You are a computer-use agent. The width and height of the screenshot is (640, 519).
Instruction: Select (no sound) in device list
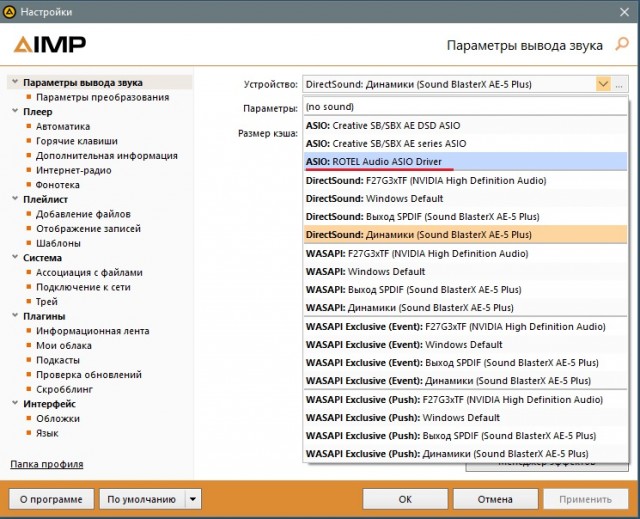pyautogui.click(x=465, y=107)
